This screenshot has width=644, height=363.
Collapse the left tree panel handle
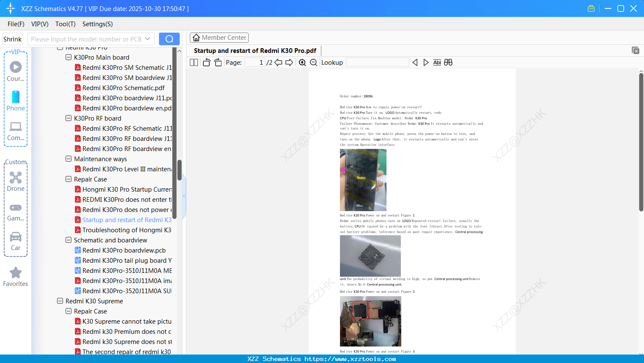184,196
